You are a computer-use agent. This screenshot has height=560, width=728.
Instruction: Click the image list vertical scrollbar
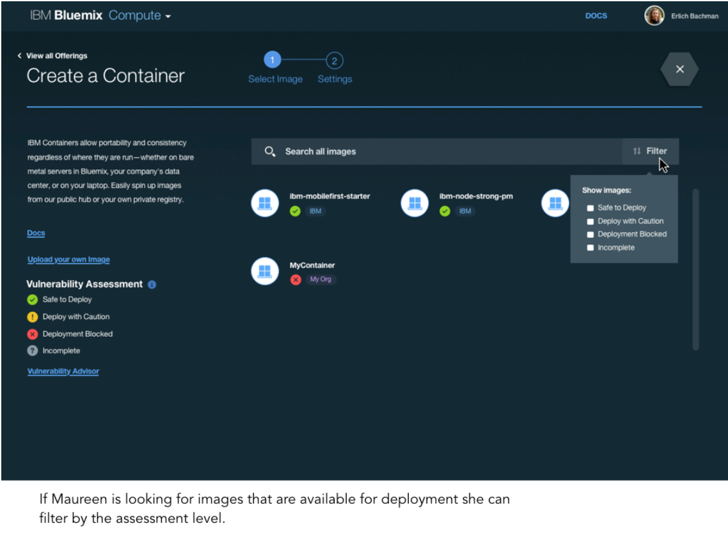(x=695, y=269)
